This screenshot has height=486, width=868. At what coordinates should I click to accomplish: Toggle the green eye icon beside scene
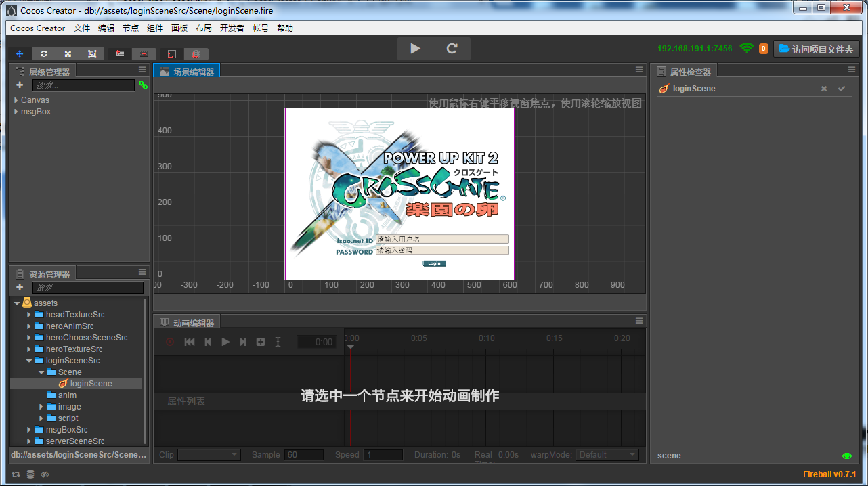(846, 456)
